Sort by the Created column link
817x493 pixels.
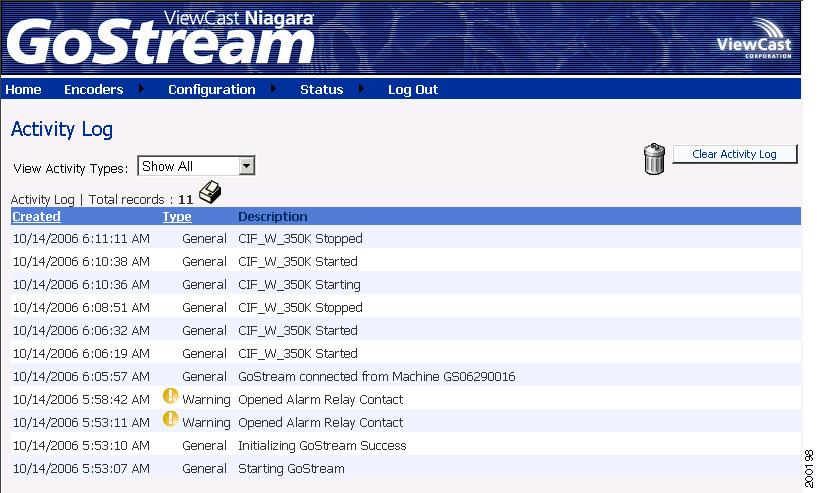tap(36, 216)
